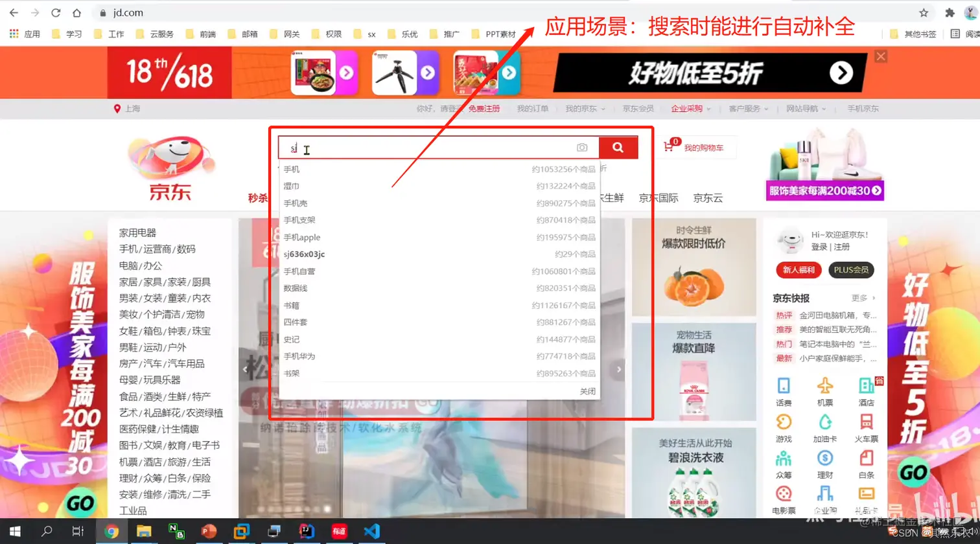This screenshot has height=544, width=980.
Task: Open PowerPoint from the taskbar
Action: click(x=209, y=531)
